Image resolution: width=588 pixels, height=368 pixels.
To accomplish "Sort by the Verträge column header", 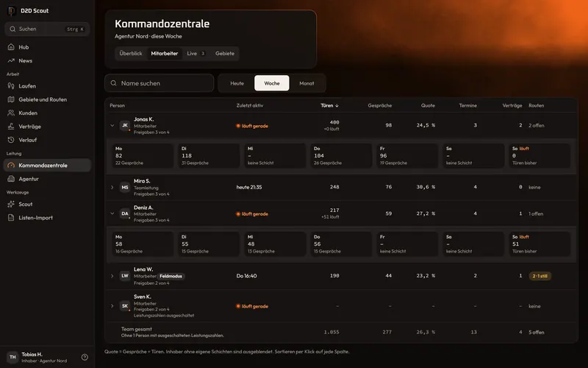I will (512, 105).
